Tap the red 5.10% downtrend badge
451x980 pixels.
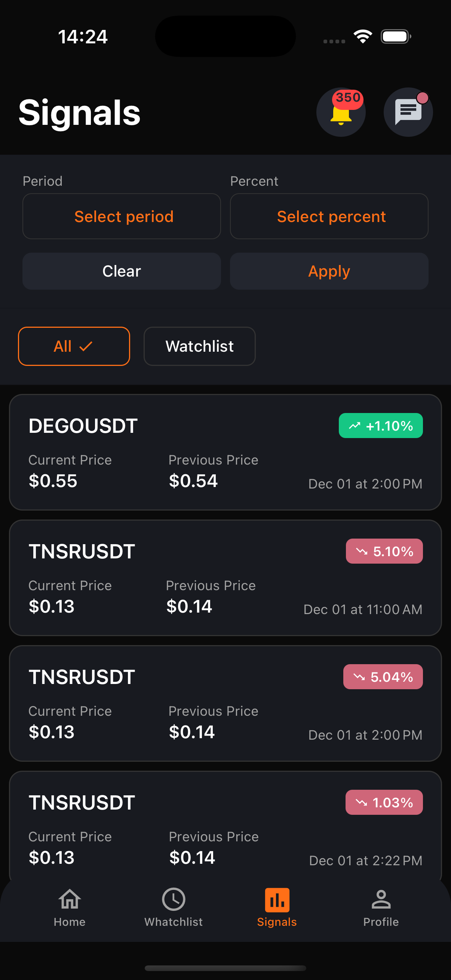pos(384,551)
